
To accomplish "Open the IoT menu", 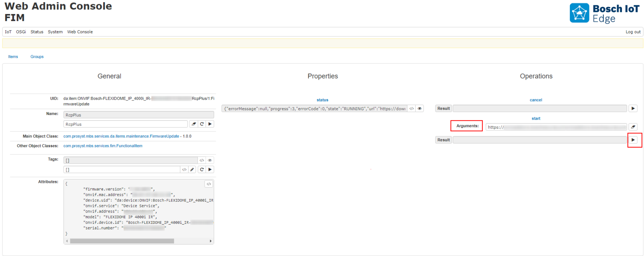I will (8, 32).
